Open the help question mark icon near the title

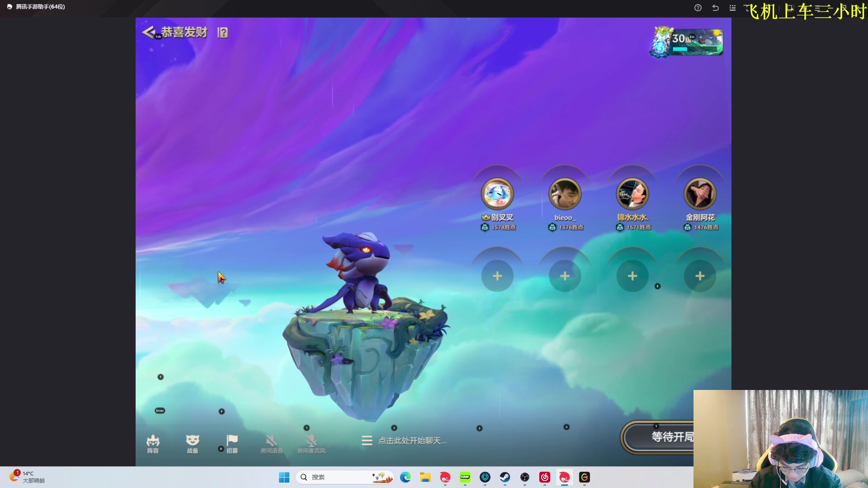(222, 33)
